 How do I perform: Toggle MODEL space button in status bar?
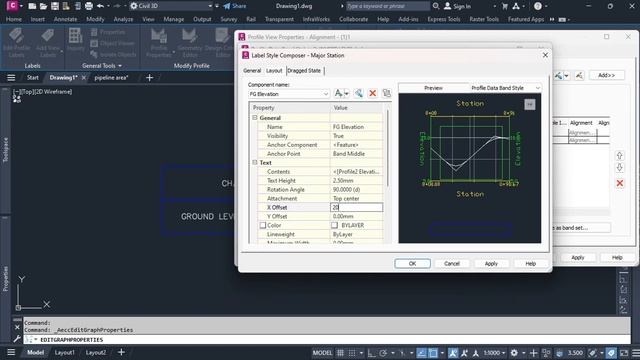tap(322, 353)
